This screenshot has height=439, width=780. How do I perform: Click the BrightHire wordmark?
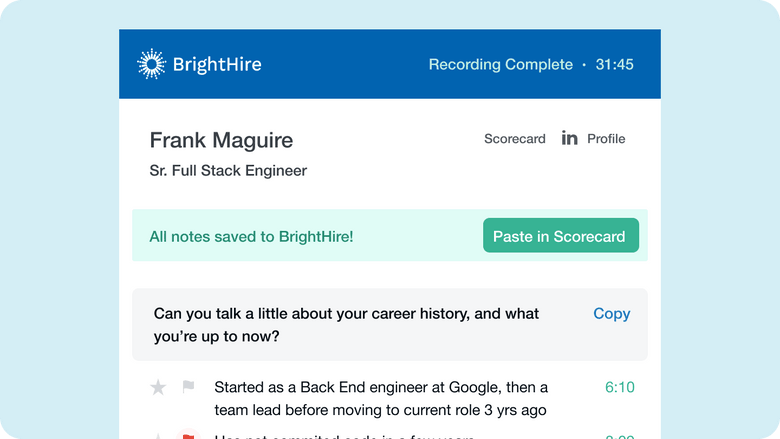point(217,64)
